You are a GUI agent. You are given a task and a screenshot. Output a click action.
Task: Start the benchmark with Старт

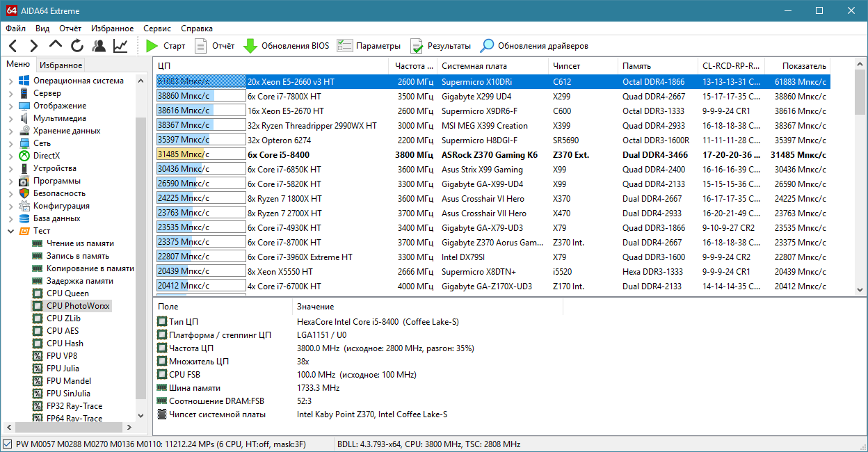(x=166, y=46)
